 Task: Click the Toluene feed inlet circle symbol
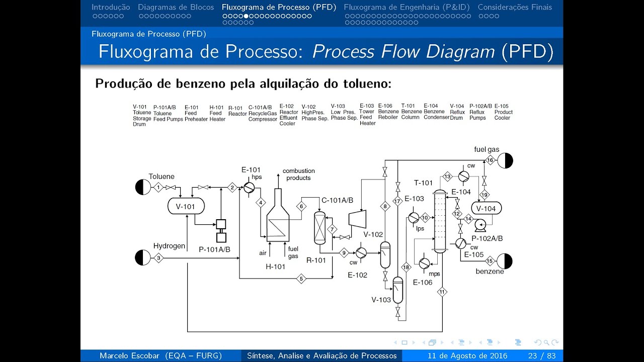point(143,187)
